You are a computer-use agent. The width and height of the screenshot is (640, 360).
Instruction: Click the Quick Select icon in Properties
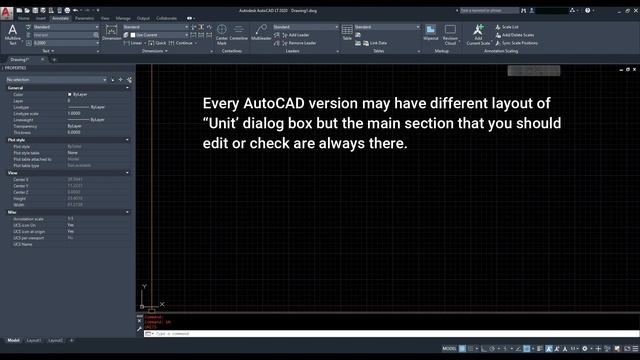[129, 80]
